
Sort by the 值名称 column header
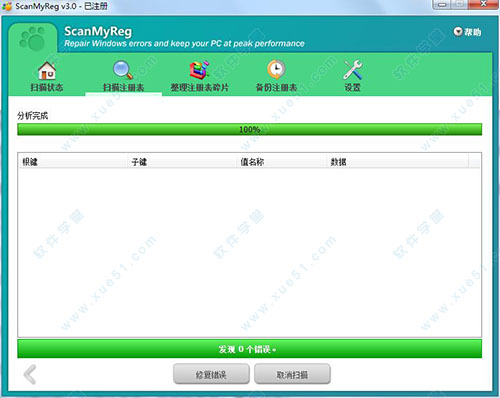coord(281,162)
